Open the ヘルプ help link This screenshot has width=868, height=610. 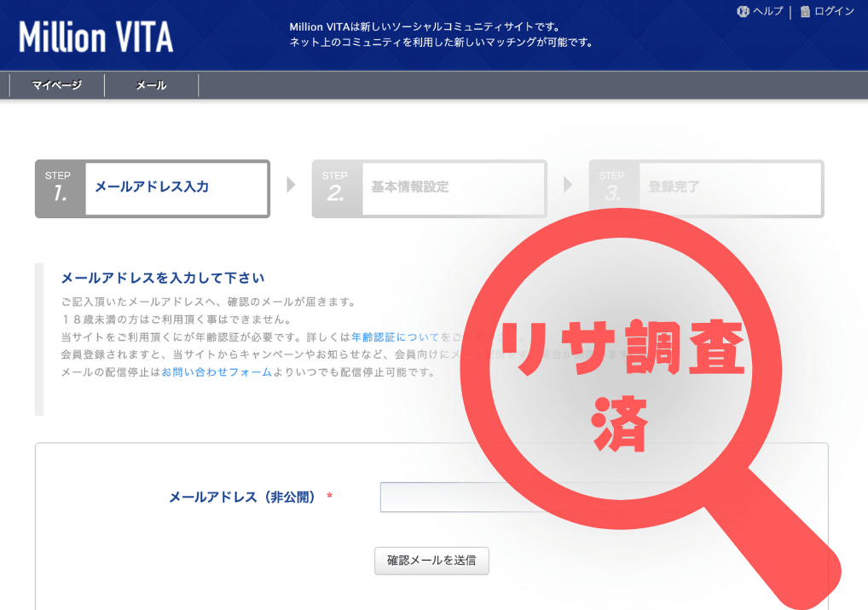767,11
